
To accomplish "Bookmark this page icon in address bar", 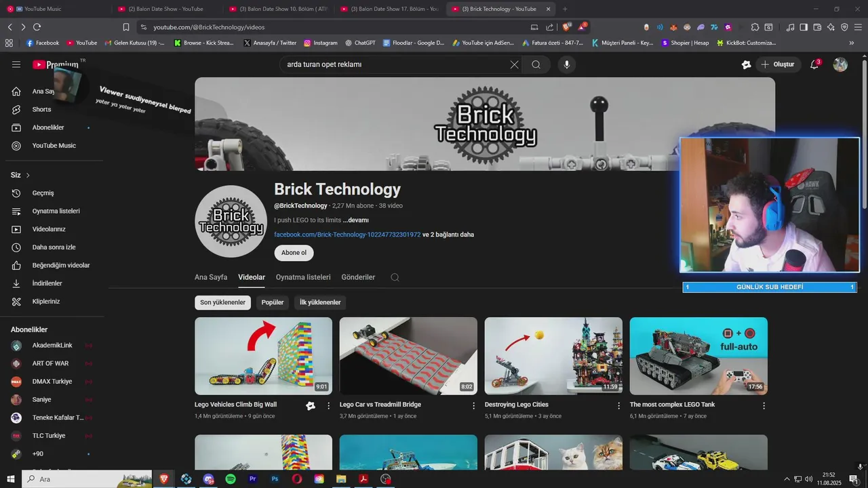I will (x=126, y=27).
